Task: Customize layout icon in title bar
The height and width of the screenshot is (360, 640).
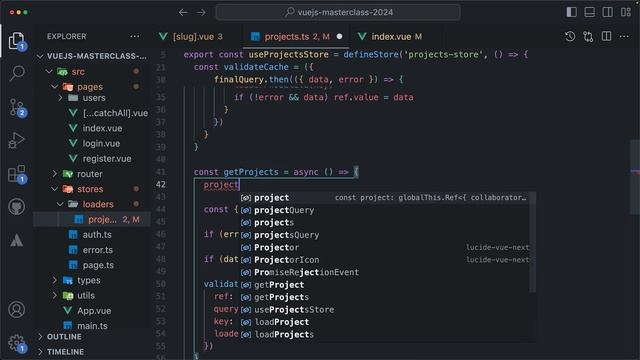Action: pos(626,12)
